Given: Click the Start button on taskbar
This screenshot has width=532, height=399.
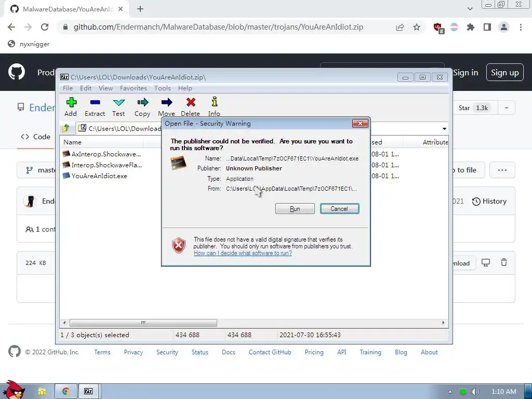Looking at the screenshot, I should pos(14,390).
